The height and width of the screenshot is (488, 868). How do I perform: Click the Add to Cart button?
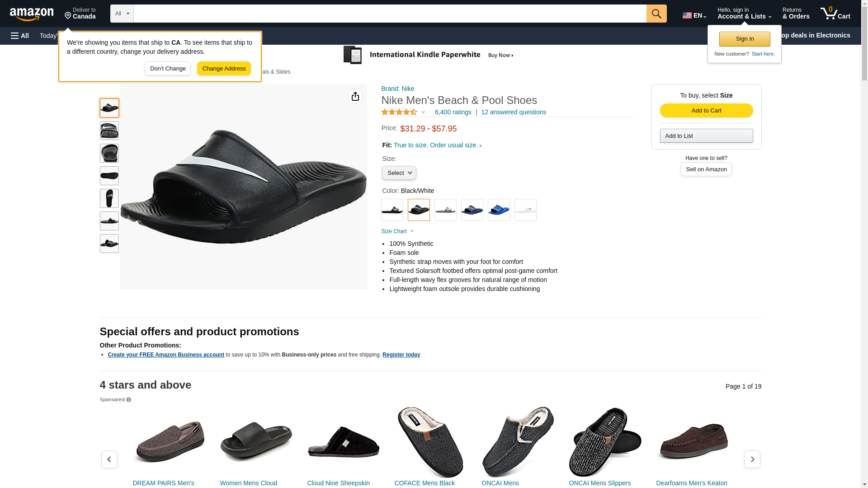click(x=706, y=111)
